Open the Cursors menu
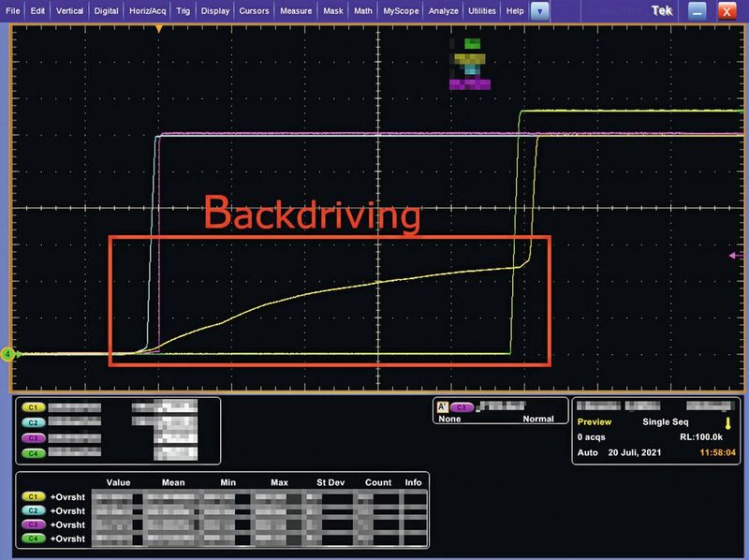The image size is (749, 560). [254, 11]
